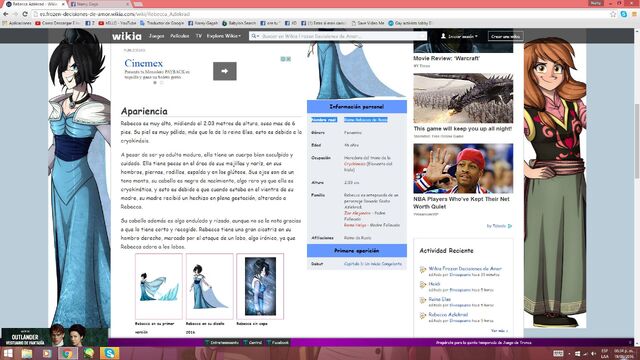This screenshot has width=640, height=360.
Task: Click the wiki search input field
Action: (x=342, y=36)
